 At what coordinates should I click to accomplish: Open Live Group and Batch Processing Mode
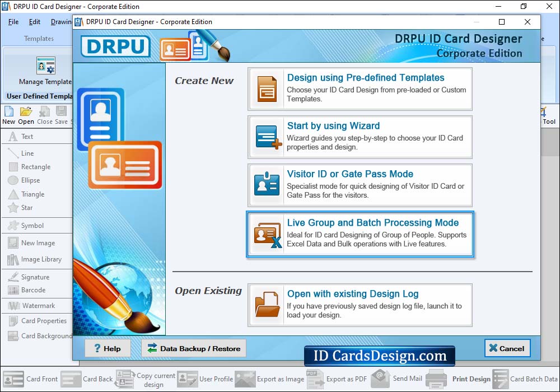click(360, 234)
